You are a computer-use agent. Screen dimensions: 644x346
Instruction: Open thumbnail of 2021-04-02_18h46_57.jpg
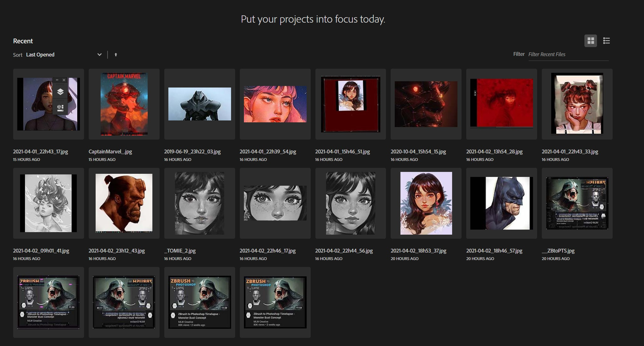(x=502, y=203)
